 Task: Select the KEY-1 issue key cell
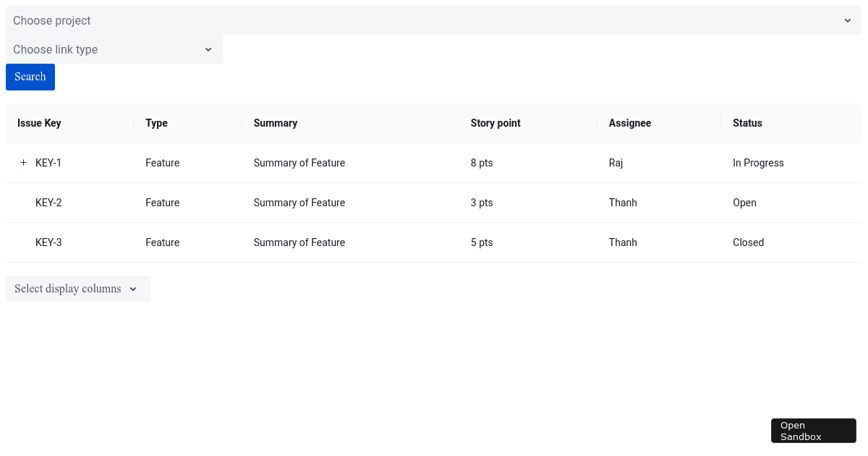(48, 163)
